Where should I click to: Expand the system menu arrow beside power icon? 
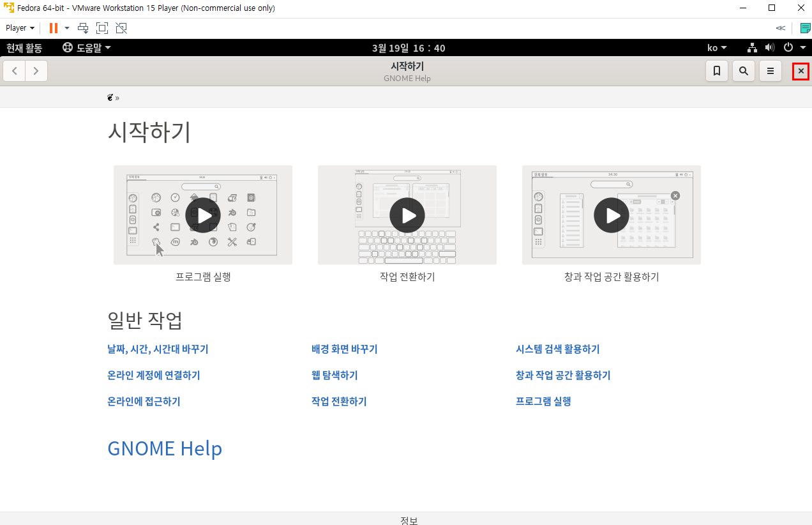(x=803, y=48)
